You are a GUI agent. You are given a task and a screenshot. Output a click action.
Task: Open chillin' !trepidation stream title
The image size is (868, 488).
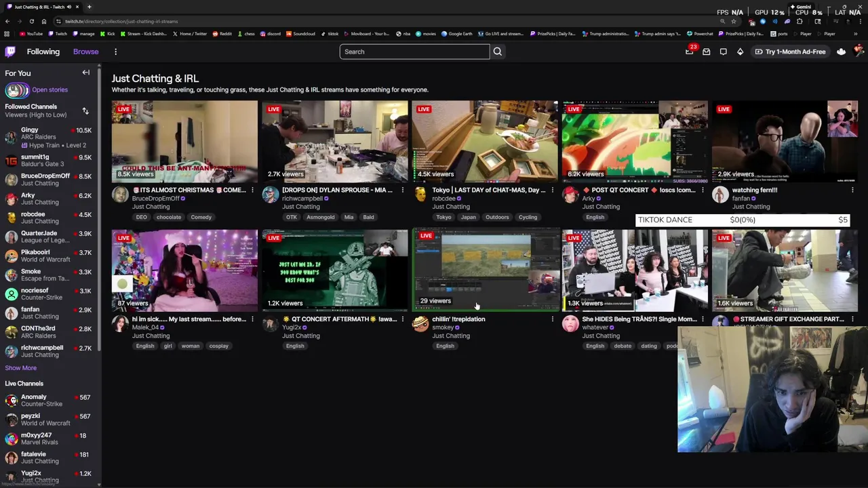[458, 319]
